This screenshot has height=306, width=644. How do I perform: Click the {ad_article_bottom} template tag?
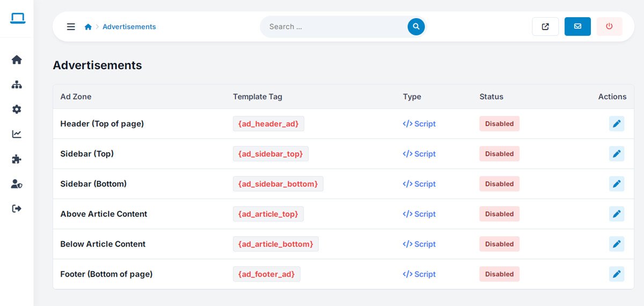276,244
